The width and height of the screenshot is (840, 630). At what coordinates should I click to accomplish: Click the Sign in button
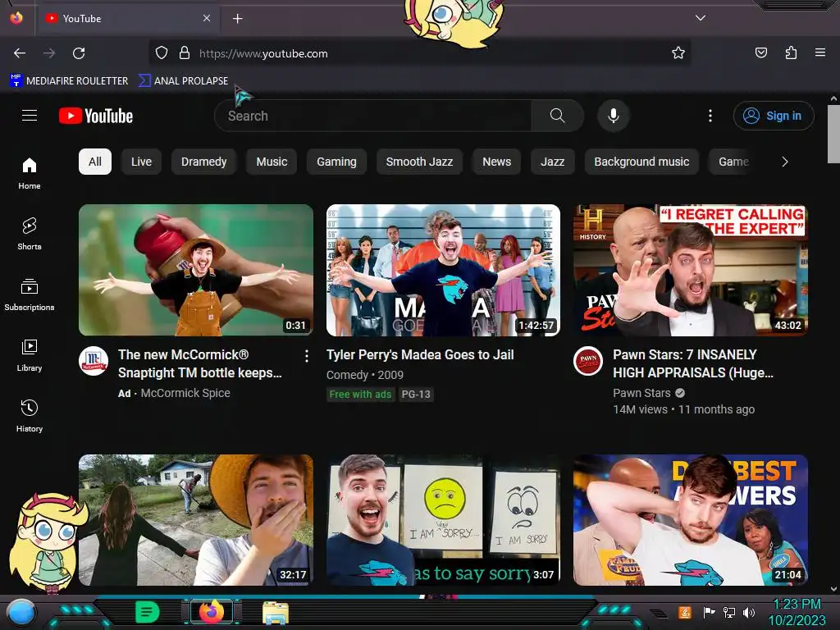774,116
